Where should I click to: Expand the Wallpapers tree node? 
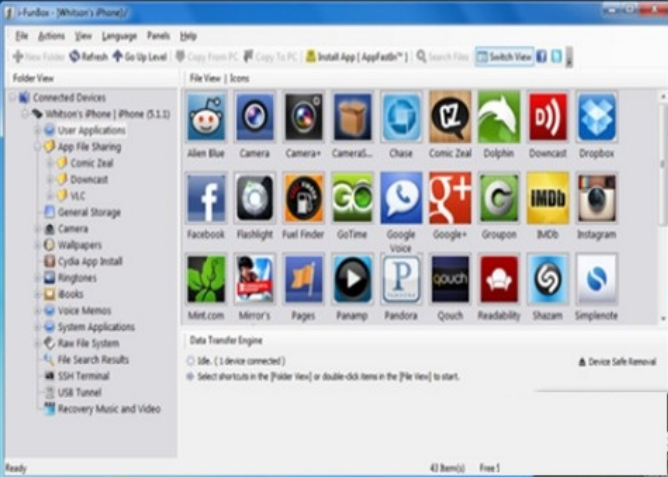pyautogui.click(x=37, y=245)
